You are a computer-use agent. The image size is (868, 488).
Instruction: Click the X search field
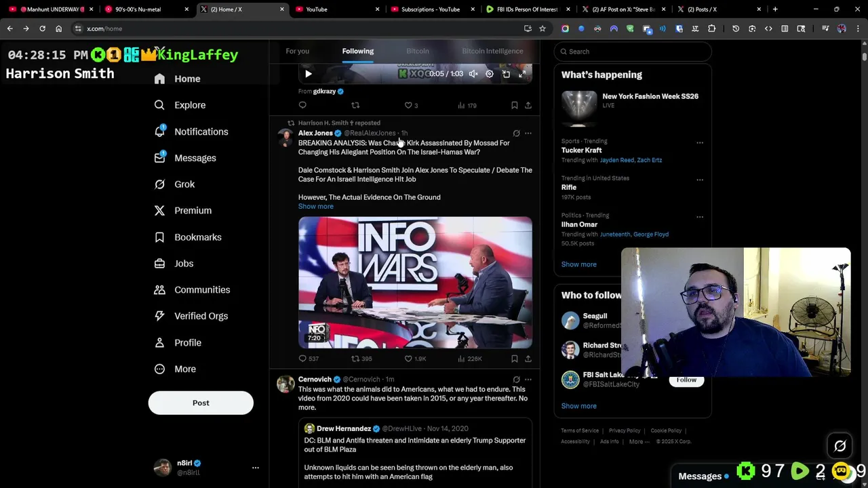(x=633, y=52)
